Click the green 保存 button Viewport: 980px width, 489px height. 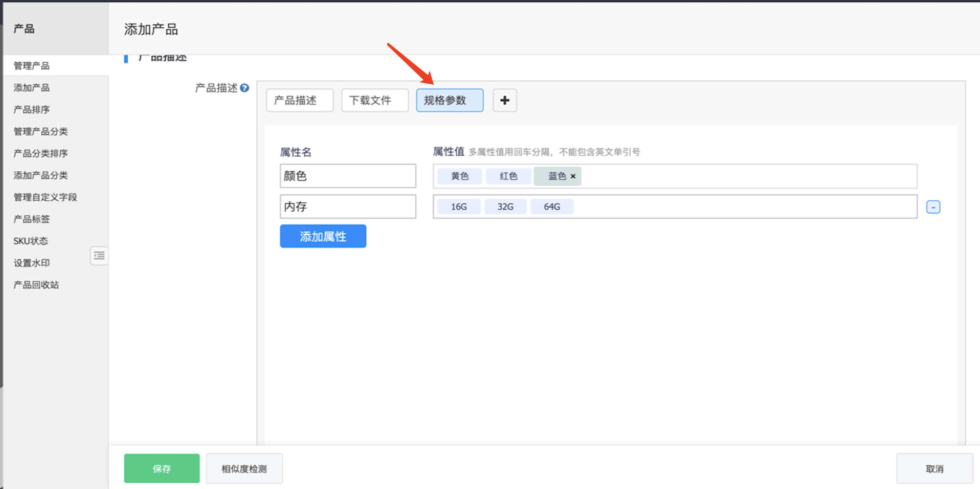[162, 468]
